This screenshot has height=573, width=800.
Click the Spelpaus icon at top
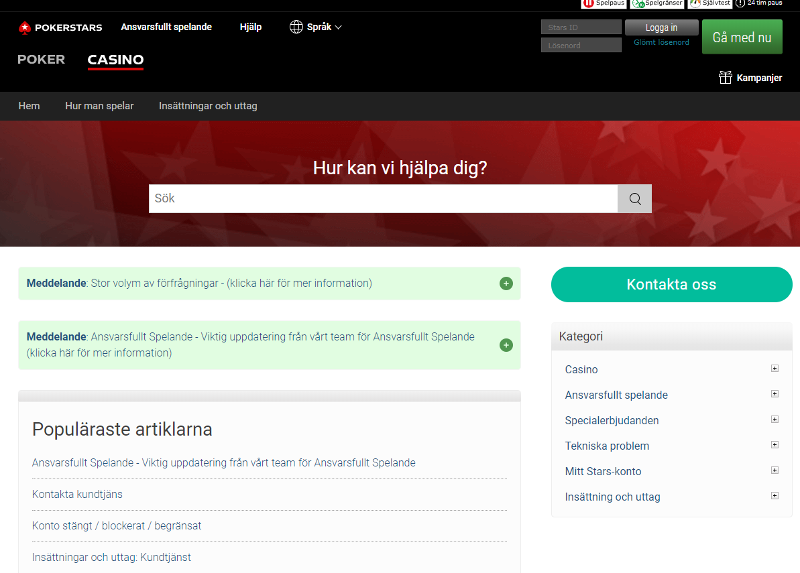click(604, 4)
